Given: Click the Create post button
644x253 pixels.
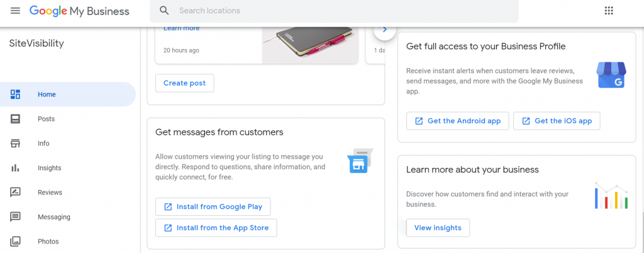Looking at the screenshot, I should pos(184,83).
